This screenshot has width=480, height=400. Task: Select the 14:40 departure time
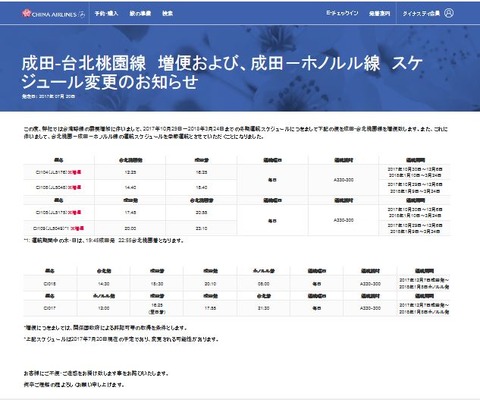click(130, 187)
